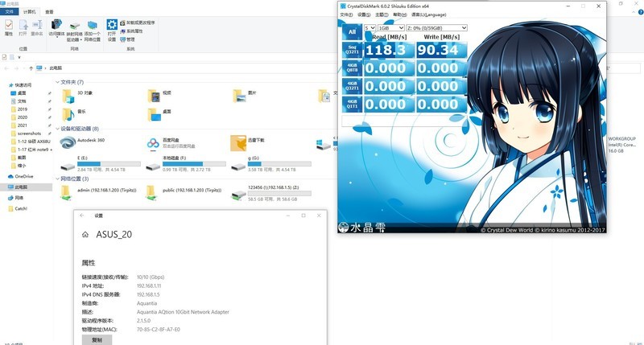The height and width of the screenshot is (345, 644).
Task: Click the 4KiB Q1T1 test button
Action: pyautogui.click(x=352, y=105)
